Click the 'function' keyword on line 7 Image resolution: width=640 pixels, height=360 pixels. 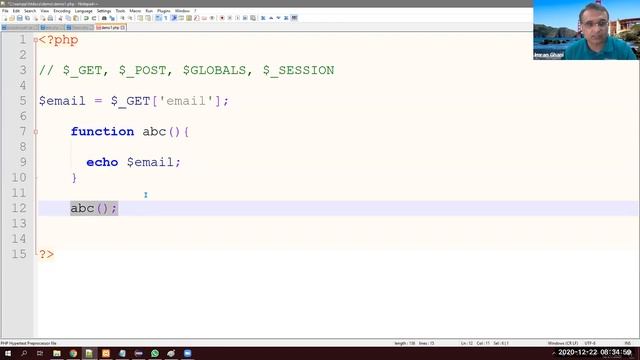(102, 131)
